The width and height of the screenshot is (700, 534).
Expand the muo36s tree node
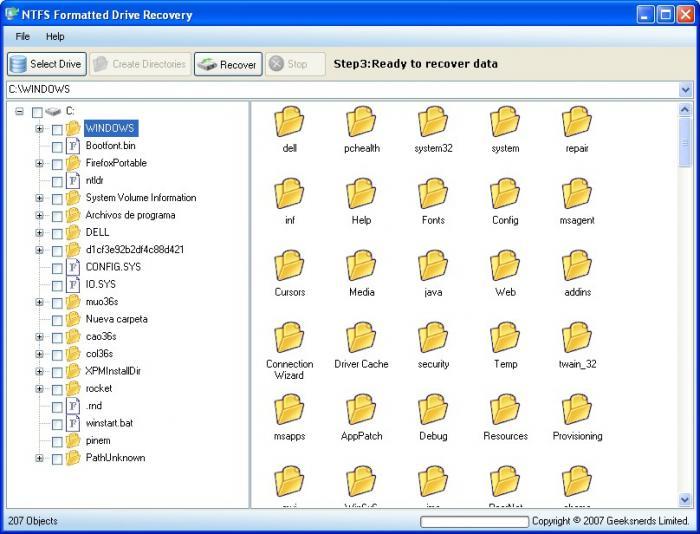tap(39, 302)
